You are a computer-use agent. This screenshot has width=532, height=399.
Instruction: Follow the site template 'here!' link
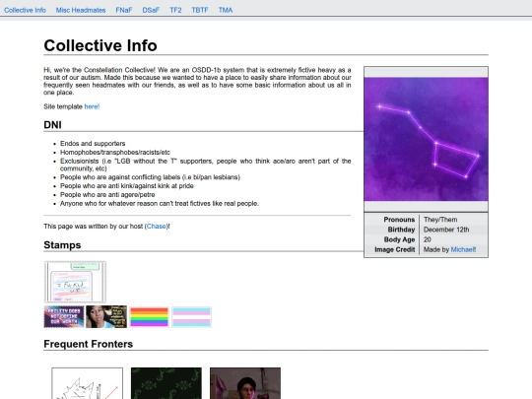(92, 106)
